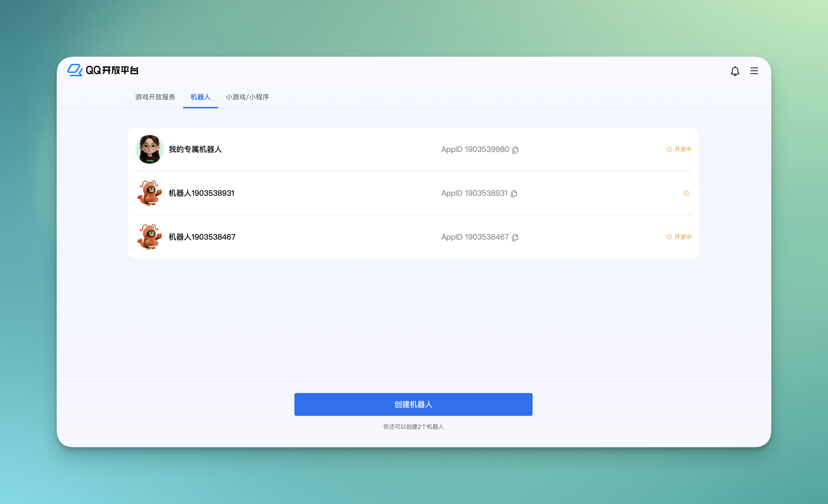
Task: Open notifications via the bell icon
Action: pyautogui.click(x=735, y=71)
